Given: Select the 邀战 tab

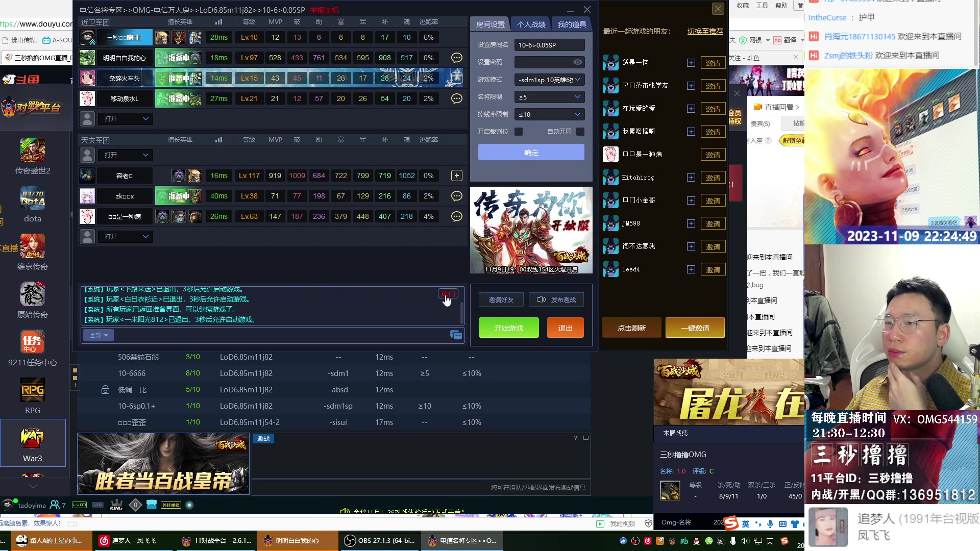Looking at the screenshot, I should 263,439.
